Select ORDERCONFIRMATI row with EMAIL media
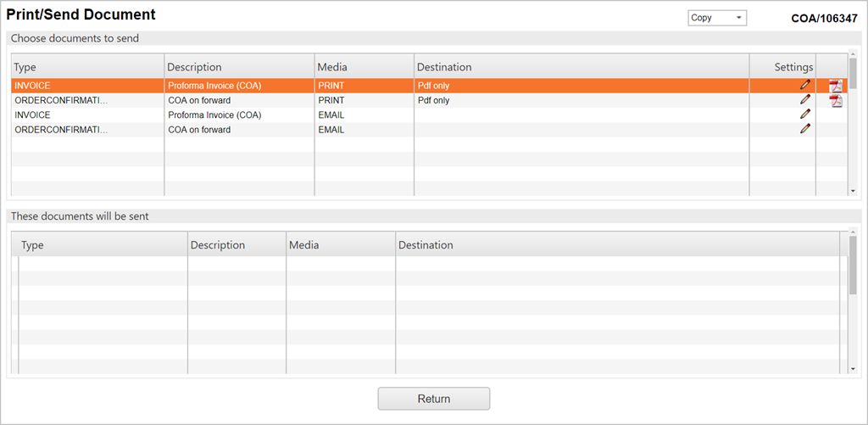This screenshot has width=868, height=425. pyautogui.click(x=86, y=130)
